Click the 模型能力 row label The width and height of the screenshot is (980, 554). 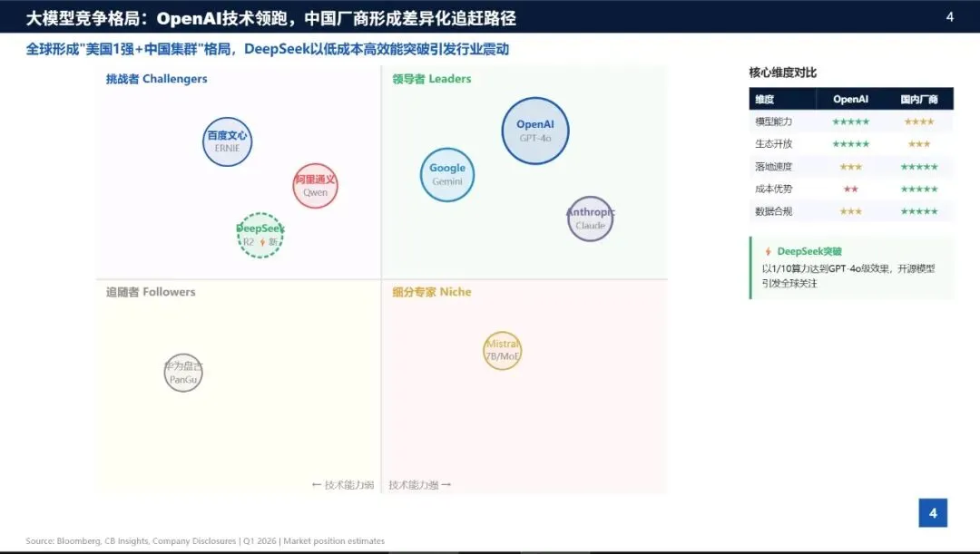pos(774,121)
